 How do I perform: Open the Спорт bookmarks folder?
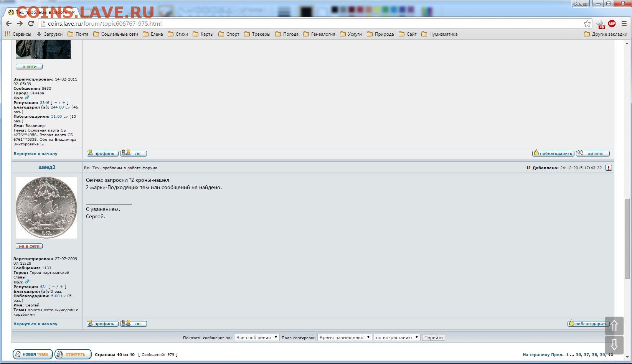pos(229,34)
